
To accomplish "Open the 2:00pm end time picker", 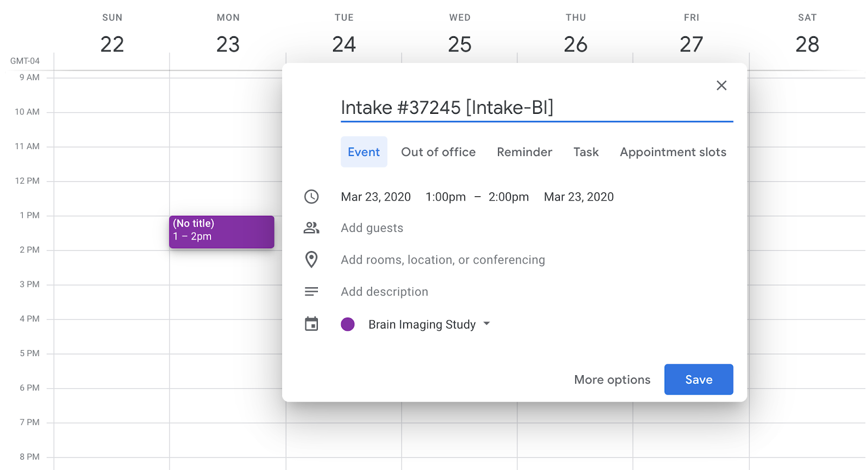I will pos(508,197).
